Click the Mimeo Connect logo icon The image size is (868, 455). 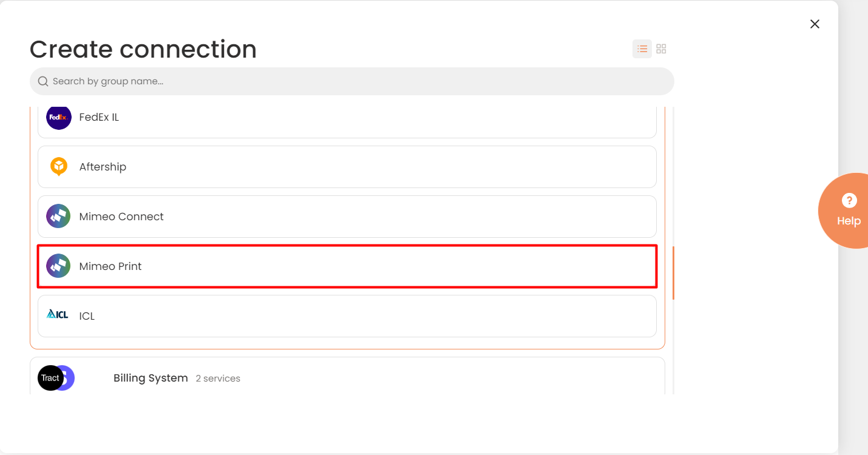coord(59,217)
